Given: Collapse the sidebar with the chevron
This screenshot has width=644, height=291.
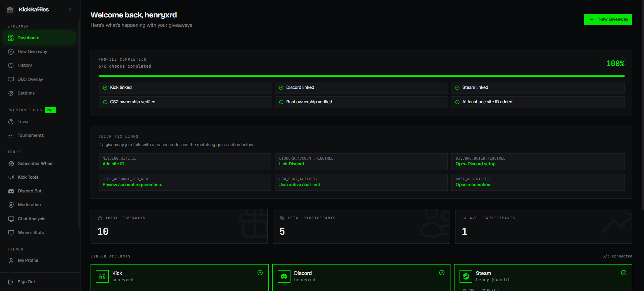Looking at the screenshot, I should click(70, 10).
